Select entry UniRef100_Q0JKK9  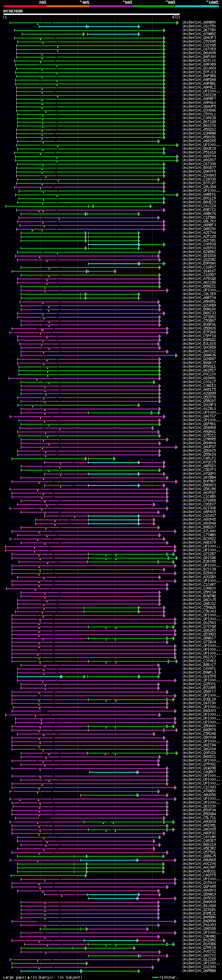point(199,68)
